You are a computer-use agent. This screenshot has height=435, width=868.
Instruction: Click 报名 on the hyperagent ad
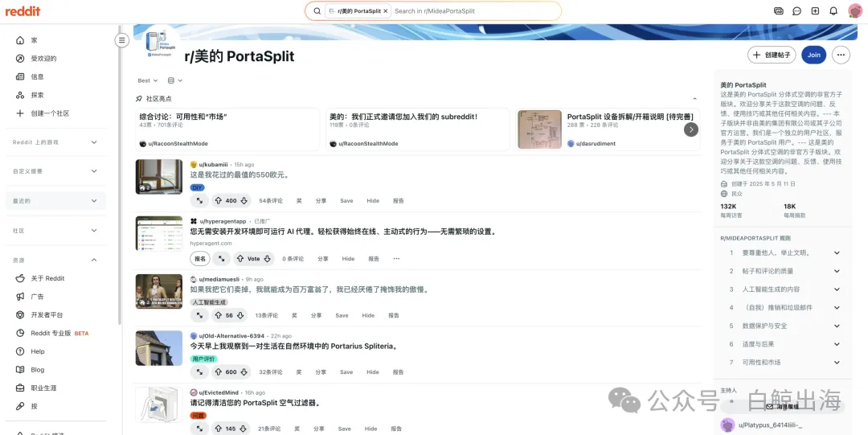click(200, 259)
